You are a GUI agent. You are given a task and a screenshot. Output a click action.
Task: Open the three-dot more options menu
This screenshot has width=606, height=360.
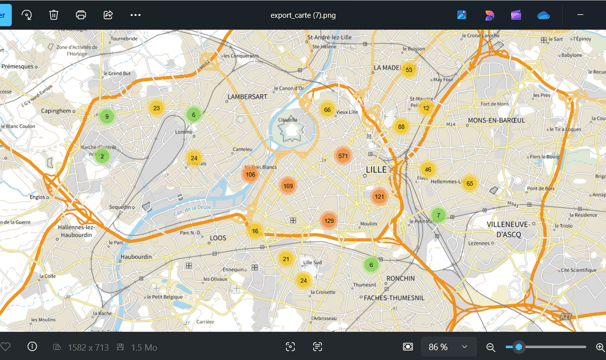pyautogui.click(x=135, y=15)
